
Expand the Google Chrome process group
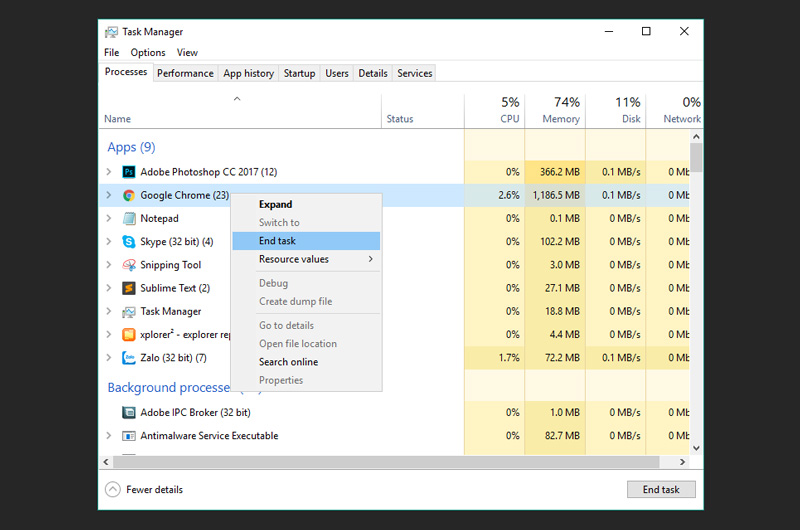[x=109, y=195]
